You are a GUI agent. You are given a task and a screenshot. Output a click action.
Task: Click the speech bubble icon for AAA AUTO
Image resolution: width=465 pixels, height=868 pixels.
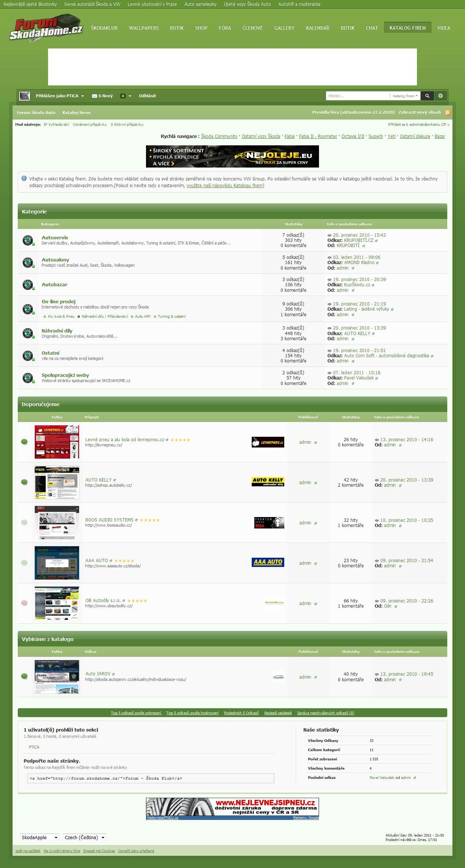click(x=24, y=563)
